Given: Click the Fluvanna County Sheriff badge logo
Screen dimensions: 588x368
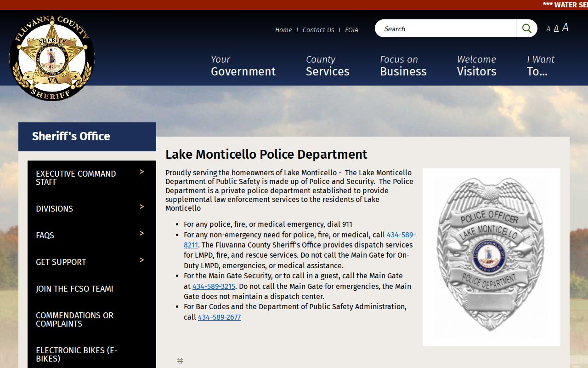Looking at the screenshot, I should [x=52, y=57].
